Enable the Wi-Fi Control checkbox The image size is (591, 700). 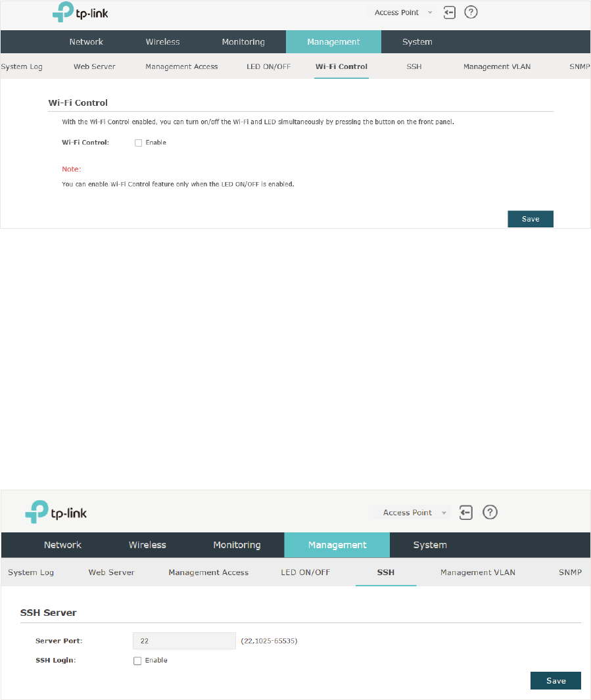[x=138, y=143]
